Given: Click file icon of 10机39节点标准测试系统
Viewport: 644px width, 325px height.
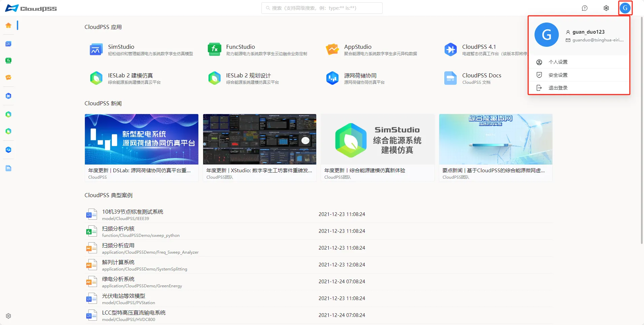Looking at the screenshot, I should (91, 214).
